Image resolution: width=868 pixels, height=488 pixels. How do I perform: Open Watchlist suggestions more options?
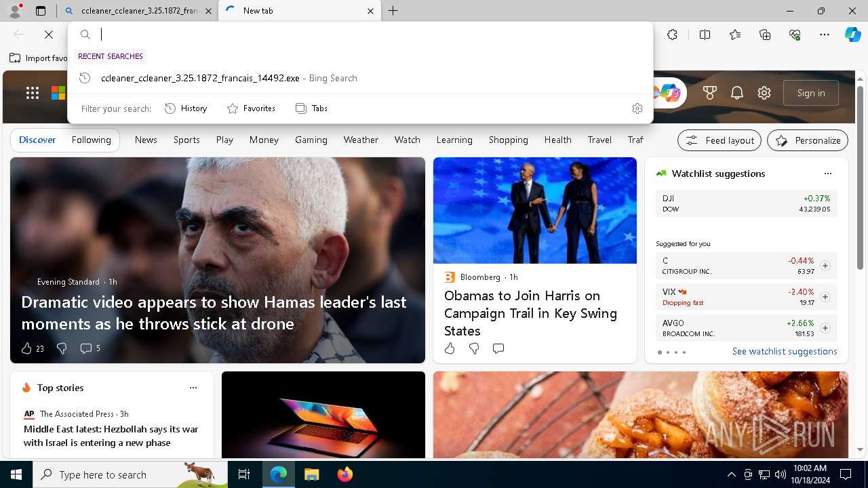827,174
